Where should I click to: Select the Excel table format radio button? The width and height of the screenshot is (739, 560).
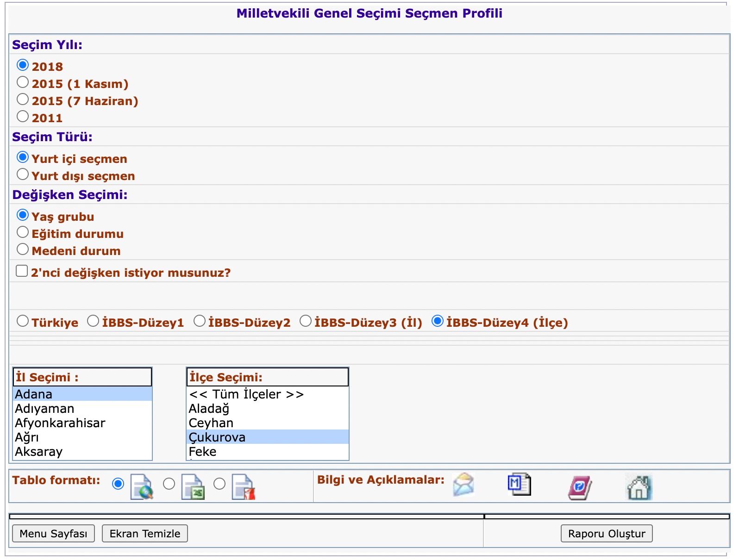[x=169, y=484]
